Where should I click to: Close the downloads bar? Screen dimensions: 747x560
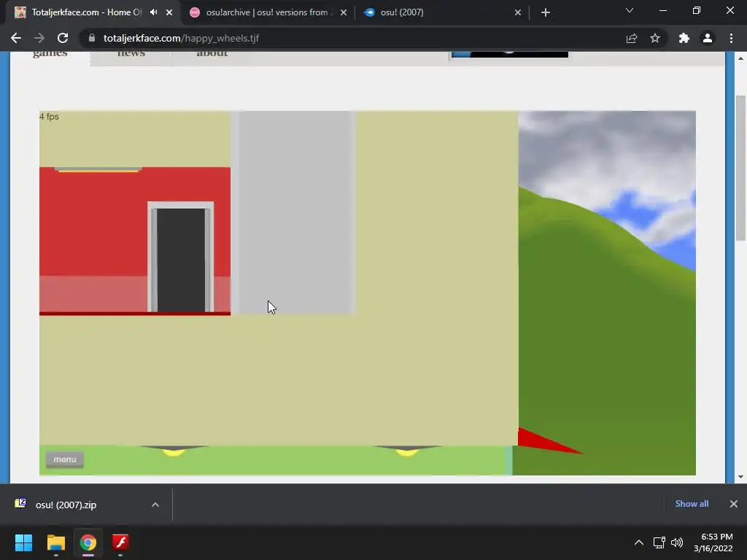(x=734, y=504)
